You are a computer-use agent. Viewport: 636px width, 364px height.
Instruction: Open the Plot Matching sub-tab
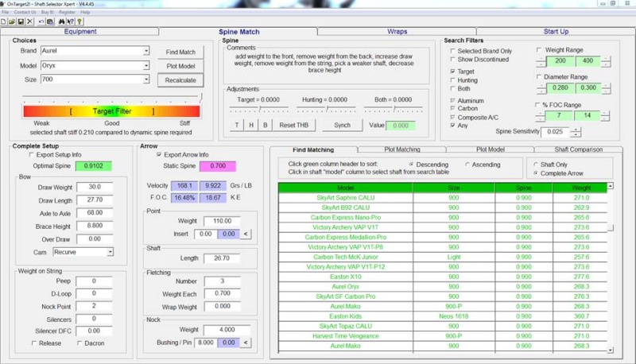click(402, 149)
